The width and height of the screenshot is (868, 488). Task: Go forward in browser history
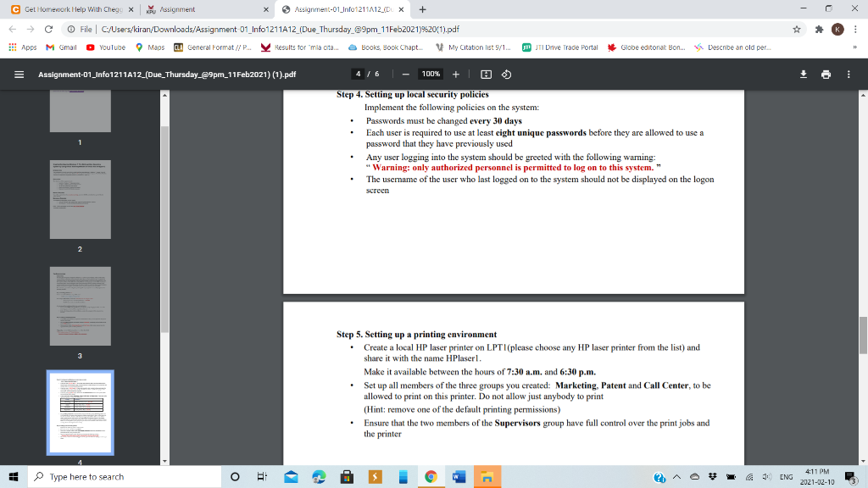click(31, 30)
